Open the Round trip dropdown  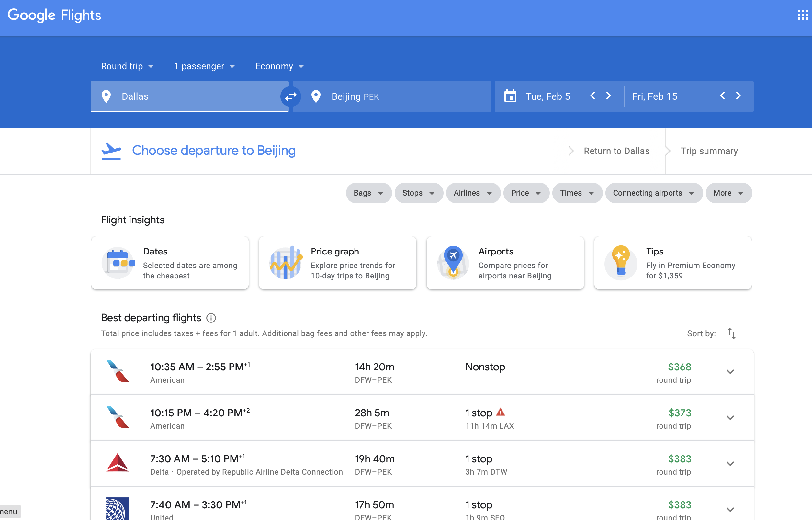point(127,66)
